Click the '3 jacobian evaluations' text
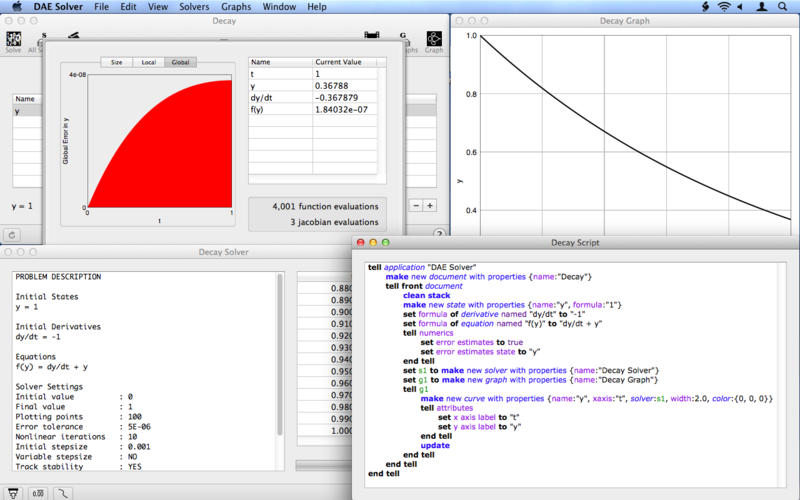 [x=334, y=222]
